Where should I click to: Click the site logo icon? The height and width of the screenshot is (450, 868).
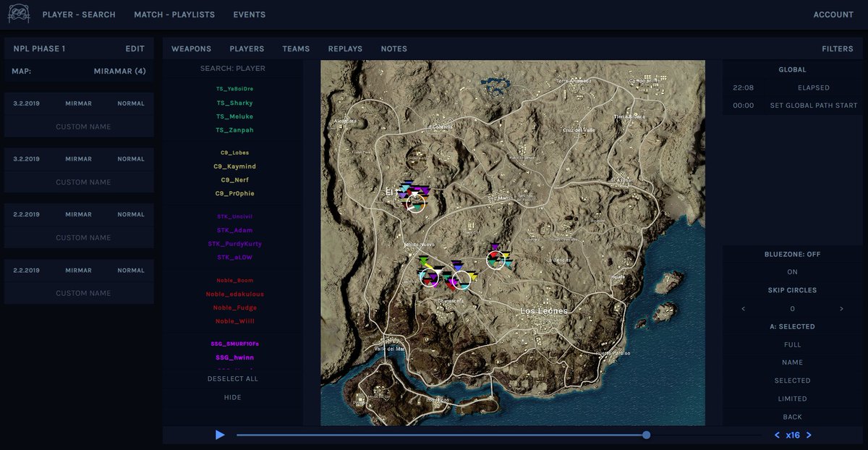[17, 14]
